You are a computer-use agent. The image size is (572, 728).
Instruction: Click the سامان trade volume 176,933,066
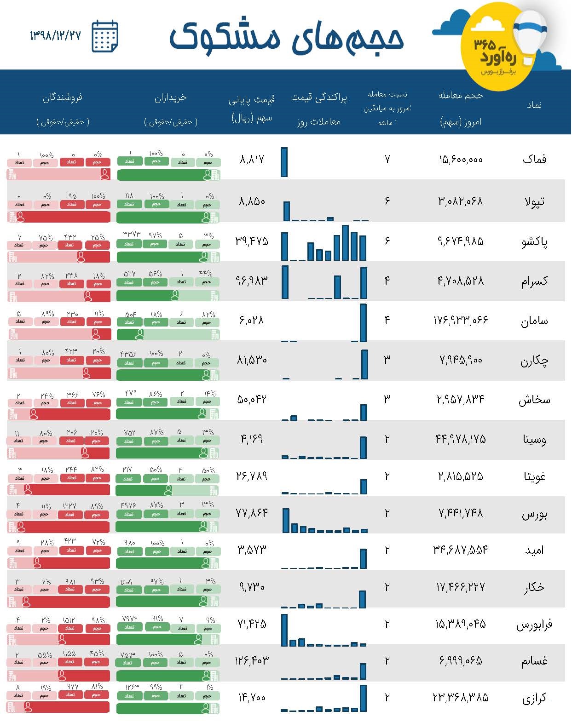(460, 320)
